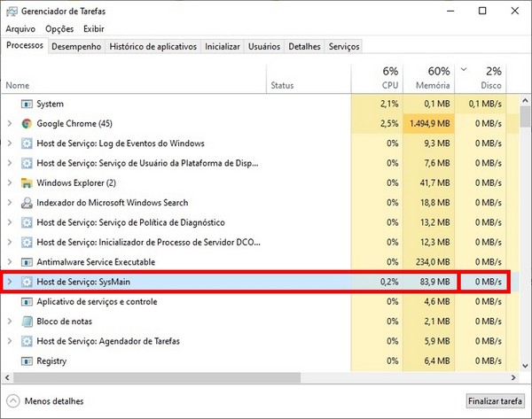Expand Serviço de Política de Diagnóstico row
The height and width of the screenshot is (419, 532).
pos(10,222)
